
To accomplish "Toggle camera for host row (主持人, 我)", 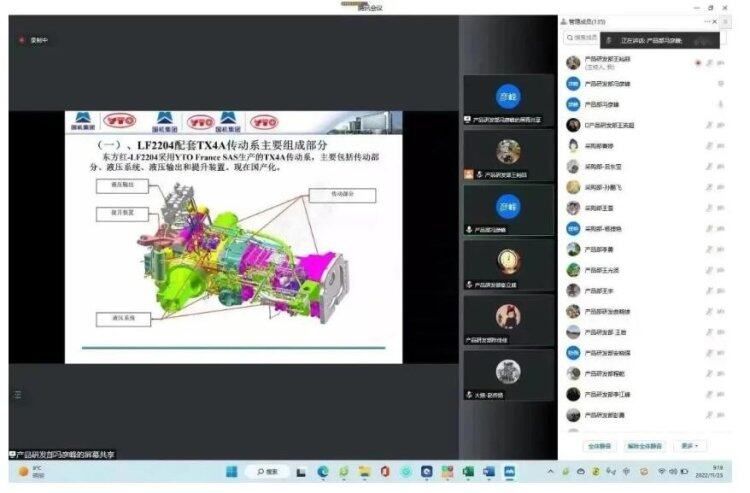I will tap(721, 63).
